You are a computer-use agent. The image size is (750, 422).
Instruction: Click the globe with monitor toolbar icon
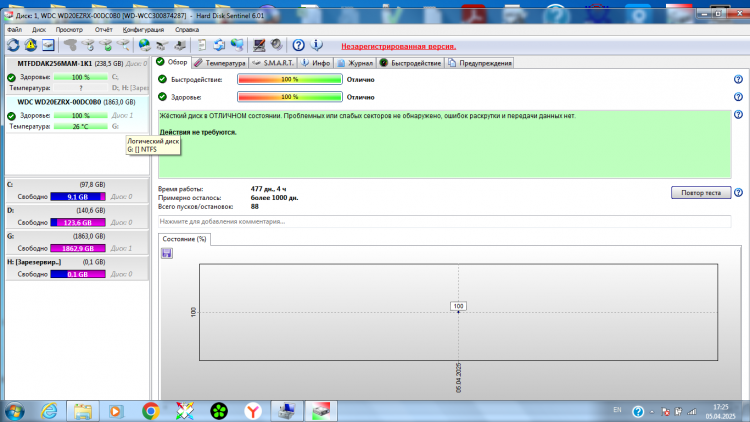click(x=237, y=45)
